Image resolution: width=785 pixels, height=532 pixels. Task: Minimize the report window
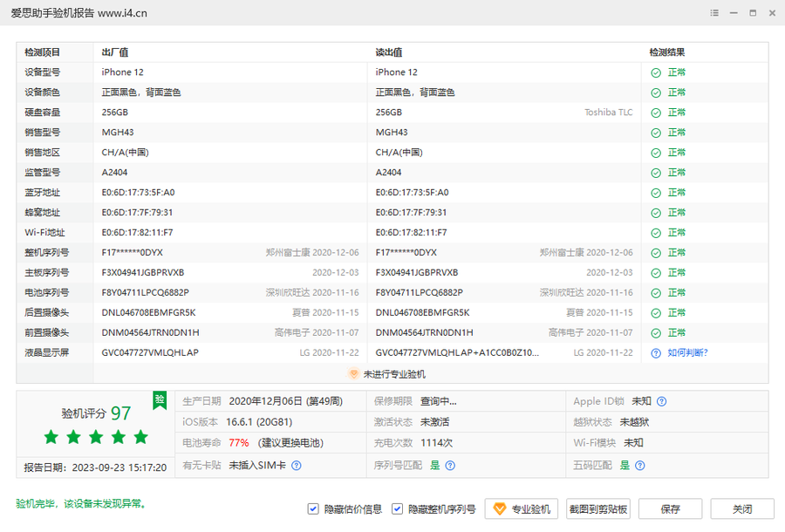[734, 13]
